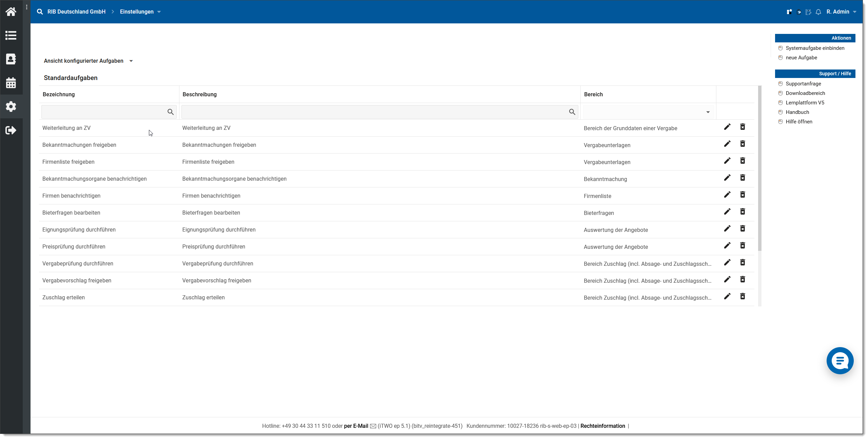
Task: Open the task list sidebar icon
Action: pos(11,35)
